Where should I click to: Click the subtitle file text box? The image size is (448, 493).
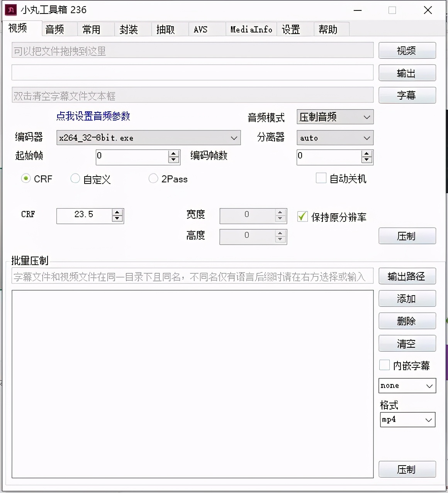(192, 95)
